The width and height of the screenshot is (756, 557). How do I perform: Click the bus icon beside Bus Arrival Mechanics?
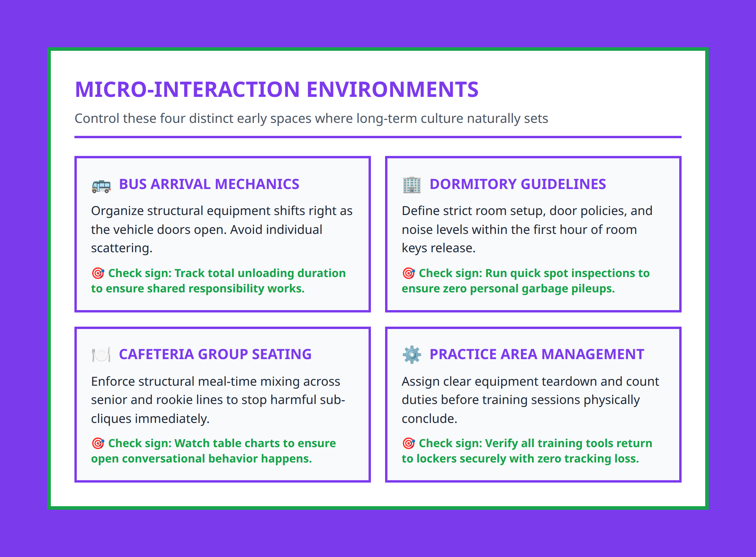tap(101, 185)
